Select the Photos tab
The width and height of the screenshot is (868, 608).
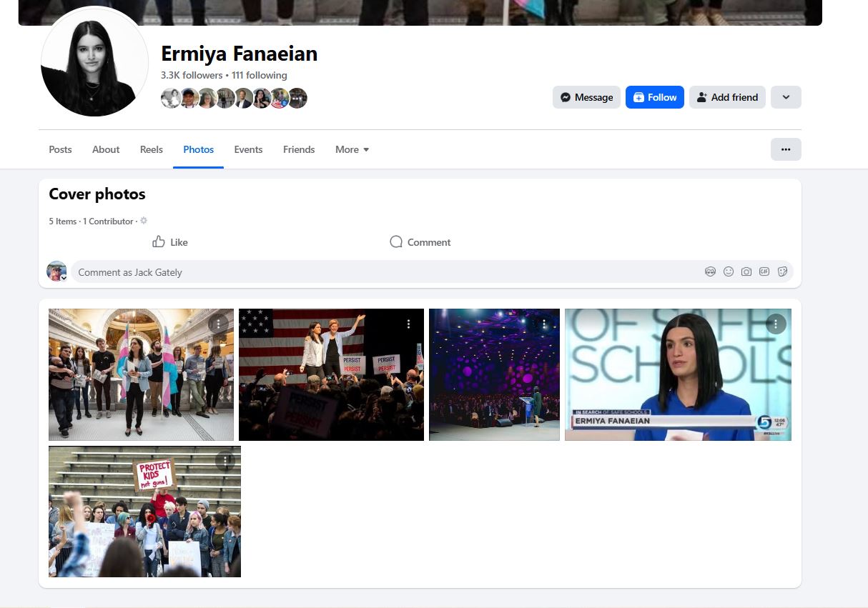click(x=198, y=149)
